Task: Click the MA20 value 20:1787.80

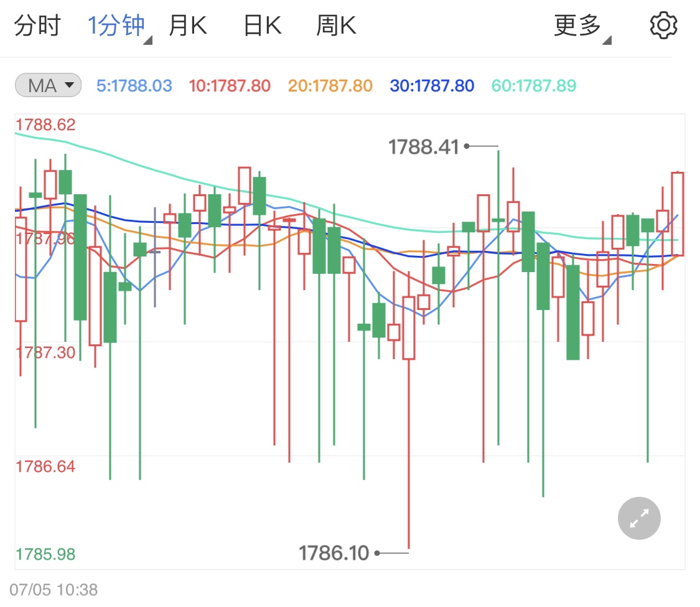Action: 330,85
